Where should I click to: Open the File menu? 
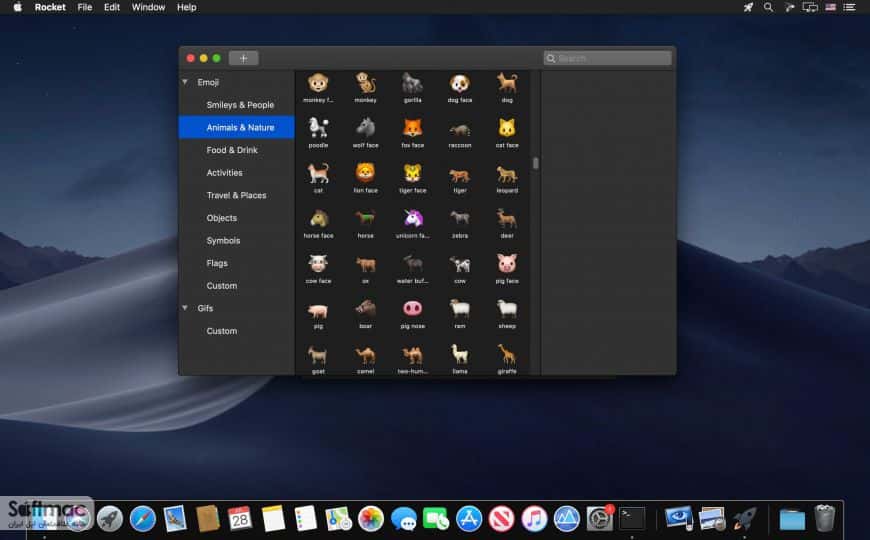click(85, 7)
